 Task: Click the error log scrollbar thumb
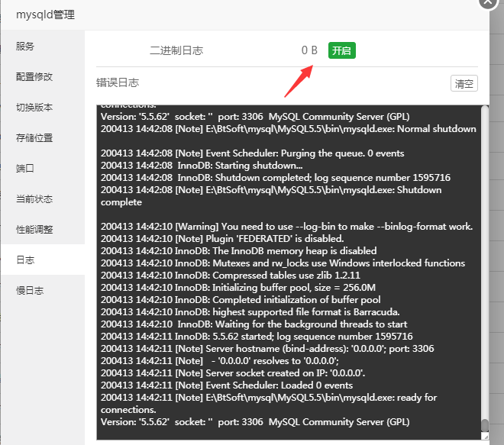pyautogui.click(x=484, y=427)
